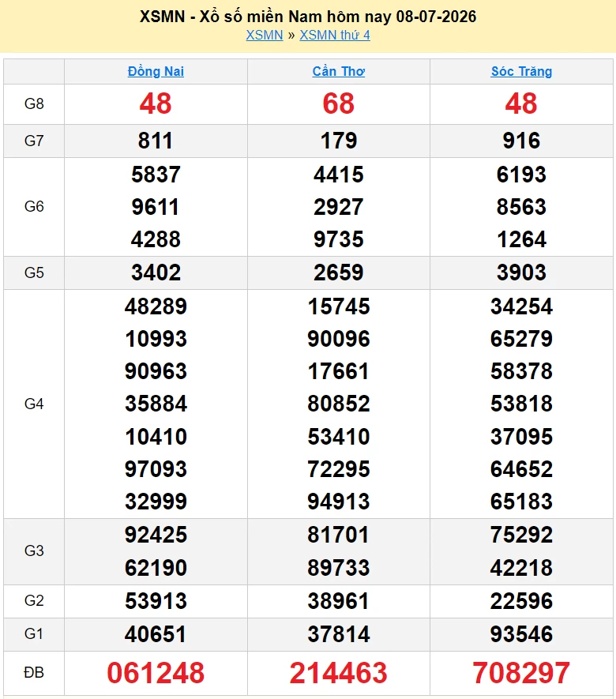616x699 pixels.
Task: Open the Cần Thơ province link
Action: [339, 71]
